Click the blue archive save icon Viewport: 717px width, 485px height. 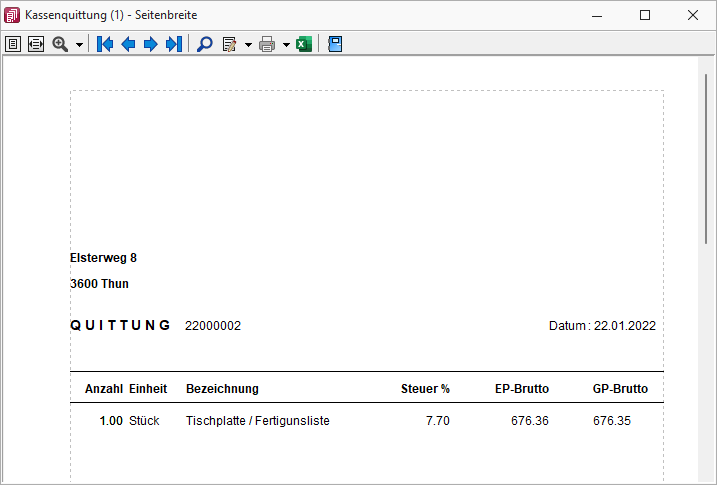335,44
